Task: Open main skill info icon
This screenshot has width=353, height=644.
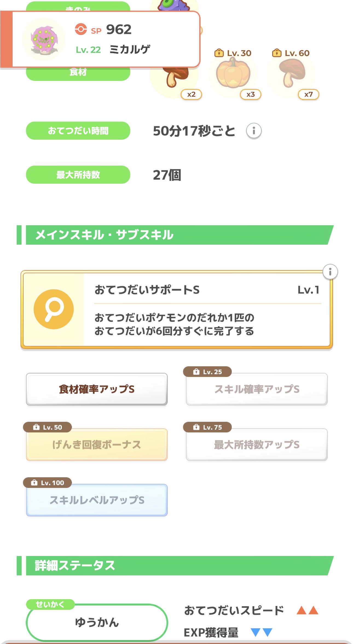Action: [x=330, y=272]
